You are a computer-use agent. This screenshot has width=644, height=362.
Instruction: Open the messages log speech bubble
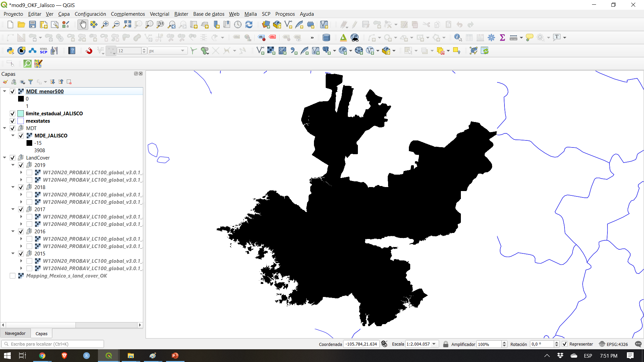pyautogui.click(x=638, y=344)
